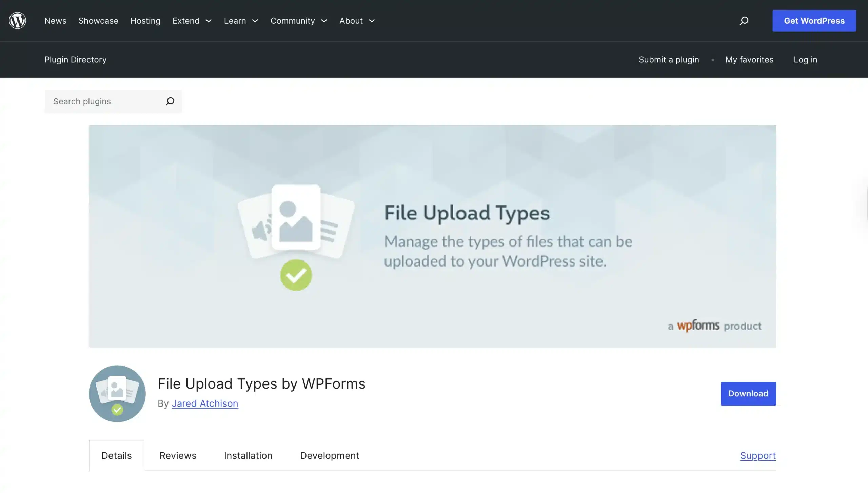Open the site search magnifier icon
The image size is (868, 493).
point(744,21)
